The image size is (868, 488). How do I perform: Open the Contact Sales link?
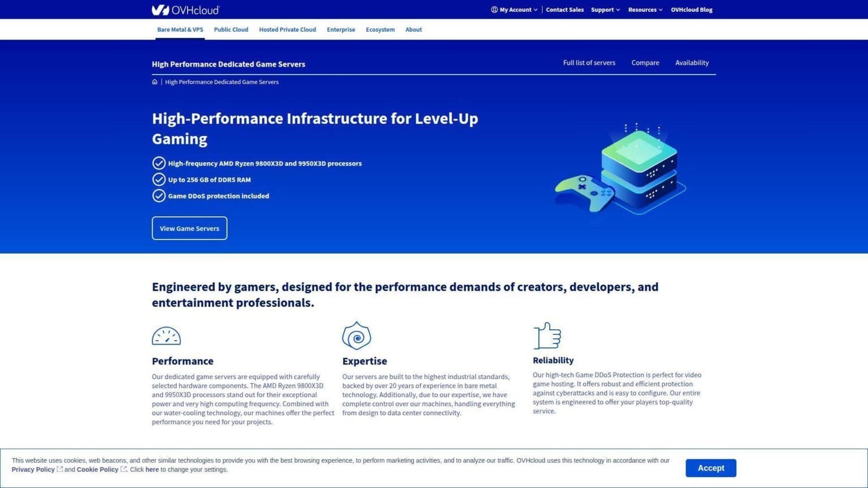[x=565, y=10]
